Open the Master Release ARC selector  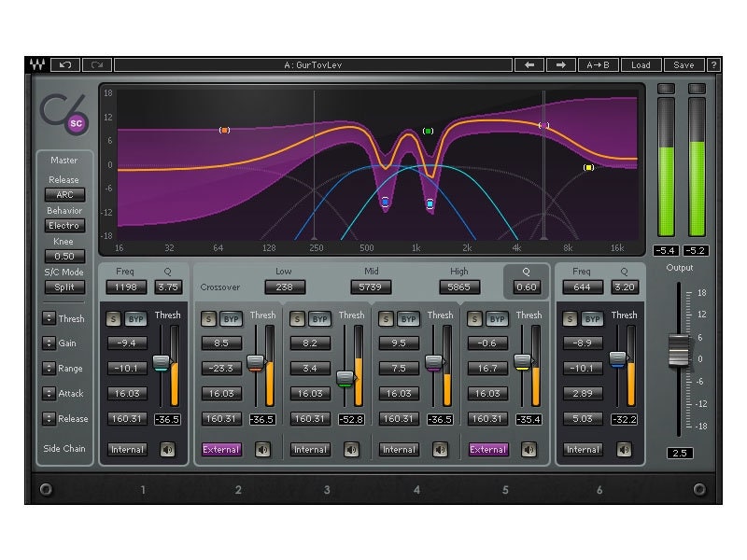(x=64, y=195)
